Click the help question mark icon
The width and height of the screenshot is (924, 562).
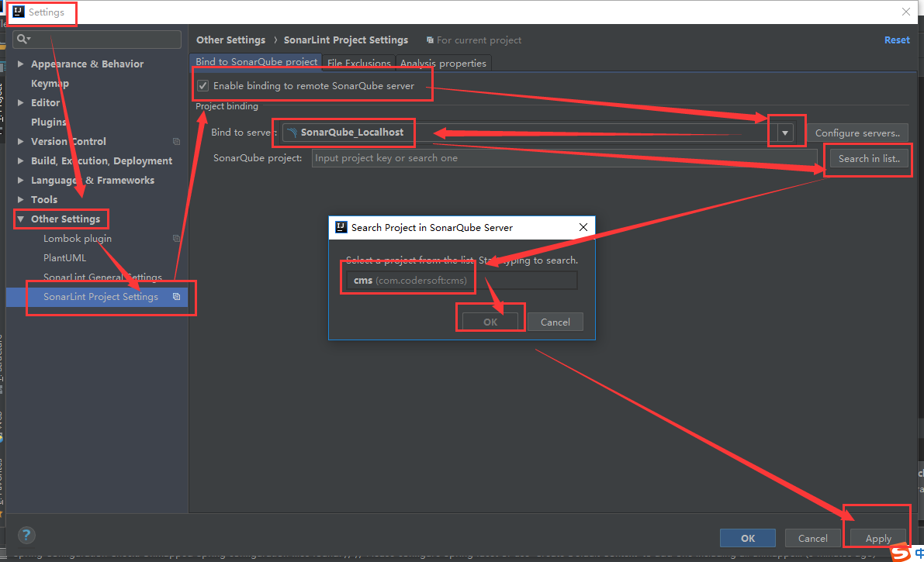click(x=26, y=536)
